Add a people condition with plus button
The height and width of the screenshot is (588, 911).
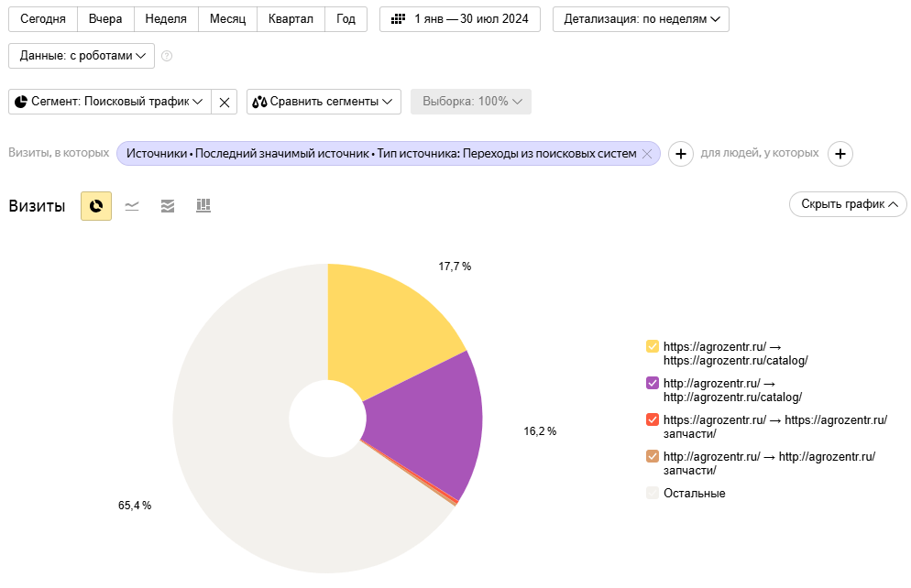coord(840,154)
